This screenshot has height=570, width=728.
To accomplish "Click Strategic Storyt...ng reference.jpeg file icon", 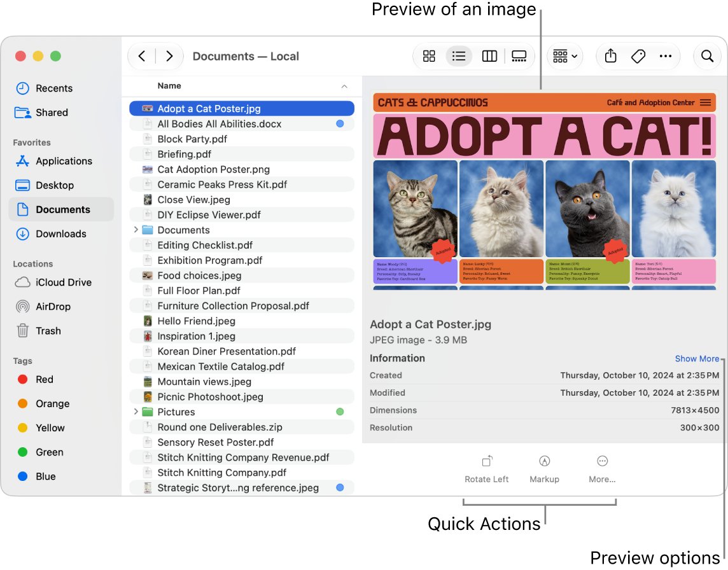I will [x=147, y=488].
